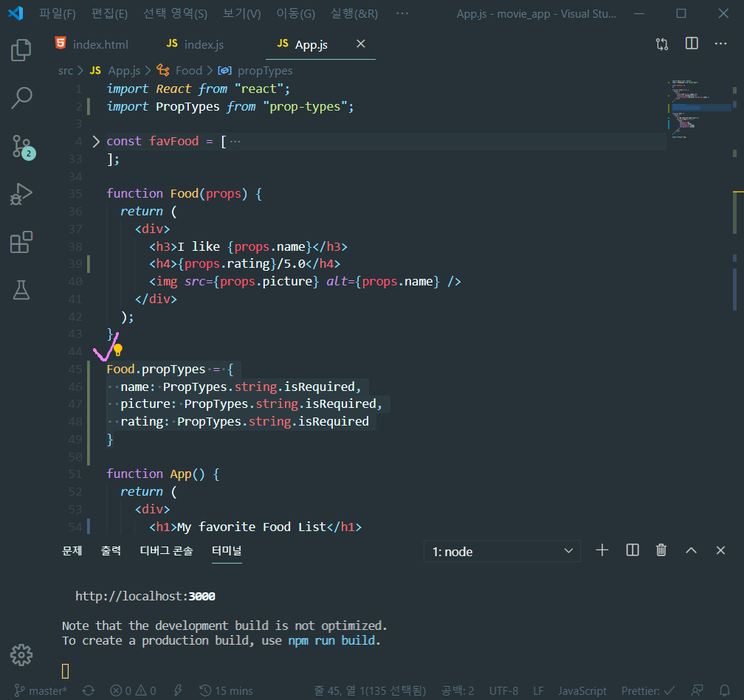Click the minimap code overview

click(698, 109)
